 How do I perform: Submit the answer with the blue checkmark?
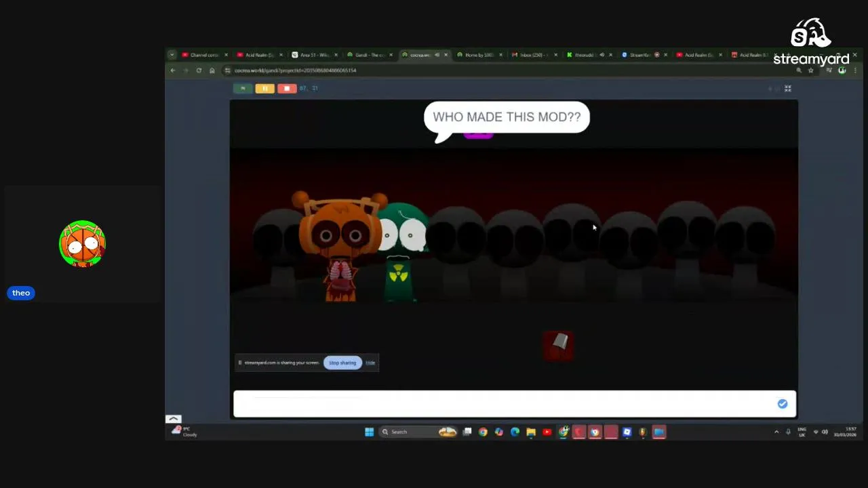[783, 404]
